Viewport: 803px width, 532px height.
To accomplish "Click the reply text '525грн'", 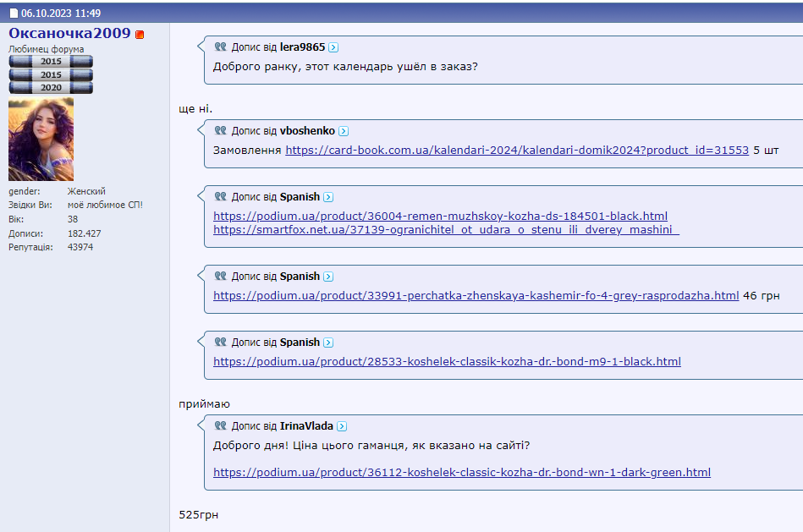I will [x=199, y=514].
